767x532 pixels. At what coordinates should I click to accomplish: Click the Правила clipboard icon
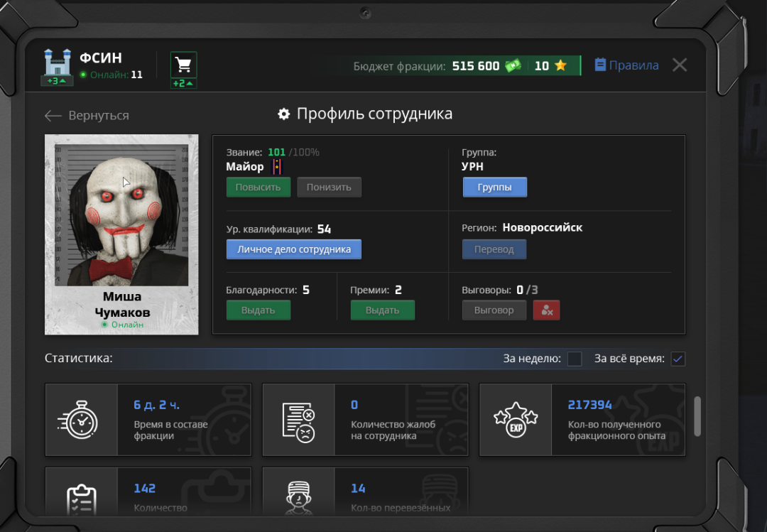(600, 65)
